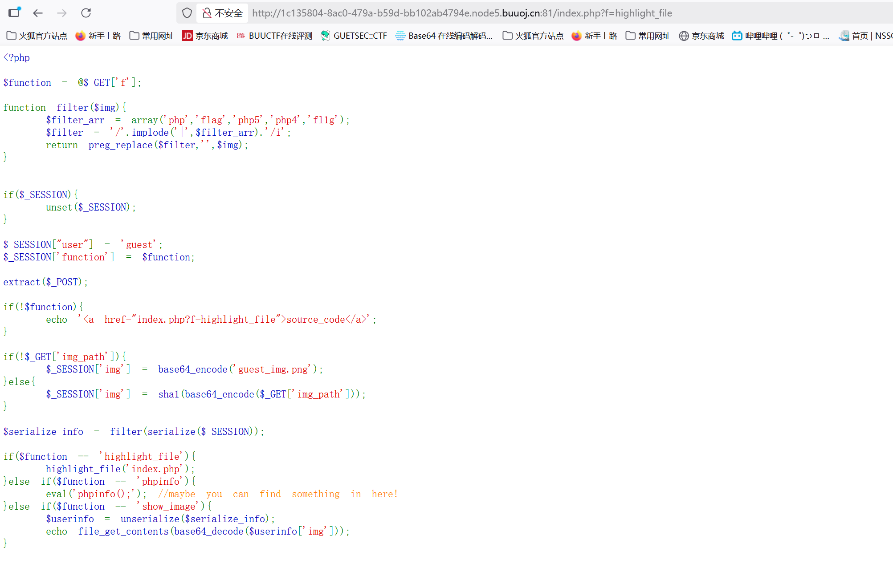The width and height of the screenshot is (893, 588).
Task: Click the '<?php' opening tag text
Action: [x=16, y=58]
